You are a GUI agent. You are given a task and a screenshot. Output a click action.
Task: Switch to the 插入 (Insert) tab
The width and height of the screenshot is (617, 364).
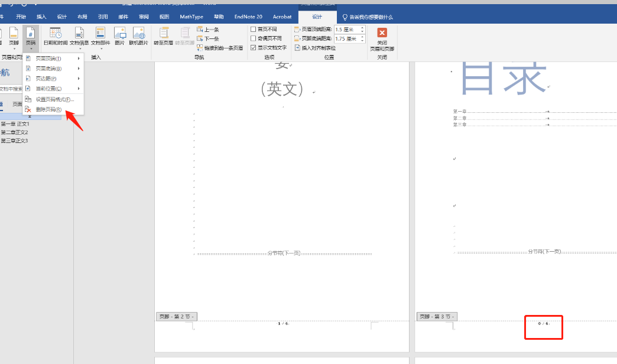click(x=41, y=17)
